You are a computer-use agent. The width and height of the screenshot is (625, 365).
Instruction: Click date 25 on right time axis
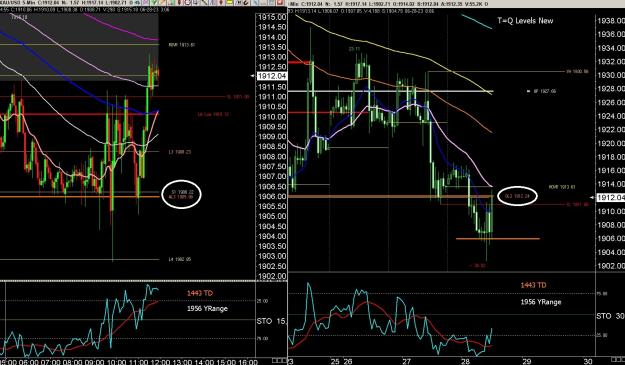click(x=336, y=361)
